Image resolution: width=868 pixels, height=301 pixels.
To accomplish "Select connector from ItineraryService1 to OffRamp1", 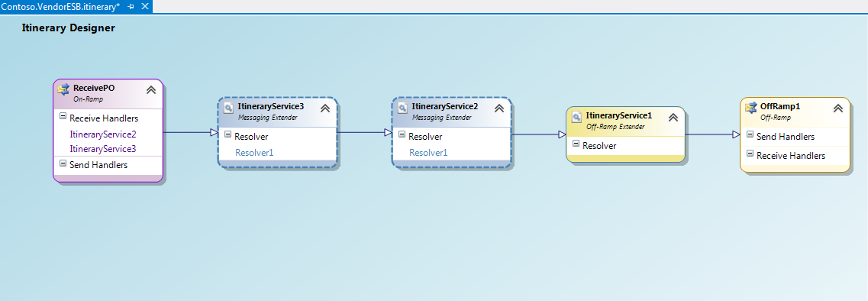I will (712, 134).
